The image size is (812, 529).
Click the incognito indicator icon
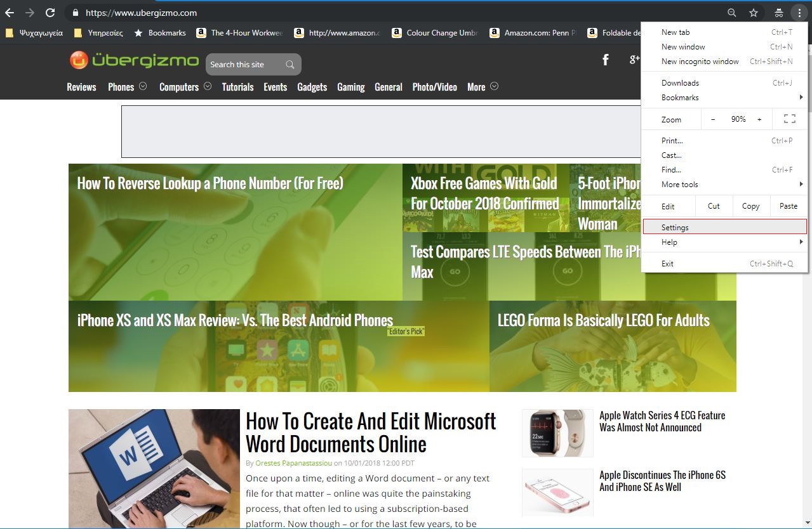click(x=778, y=13)
